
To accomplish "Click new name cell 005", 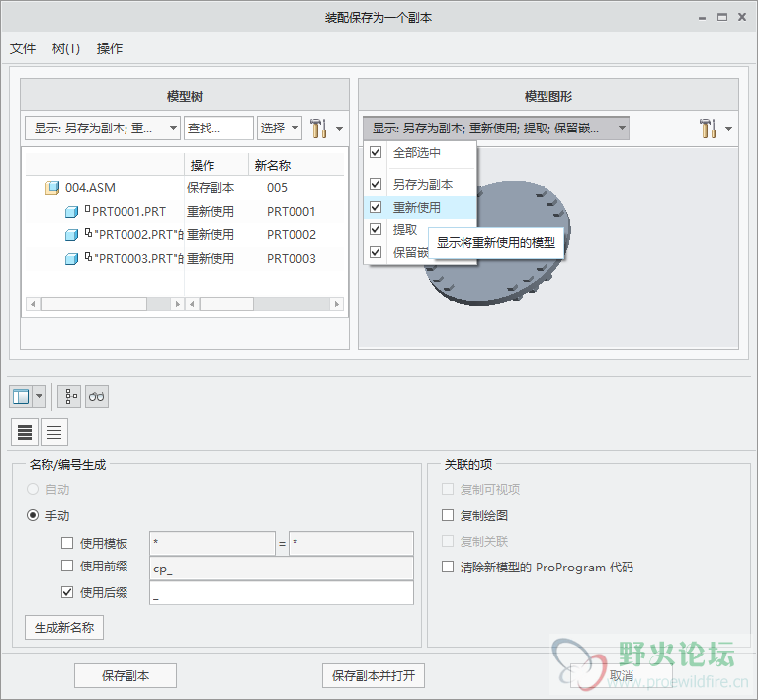I will [x=277, y=187].
